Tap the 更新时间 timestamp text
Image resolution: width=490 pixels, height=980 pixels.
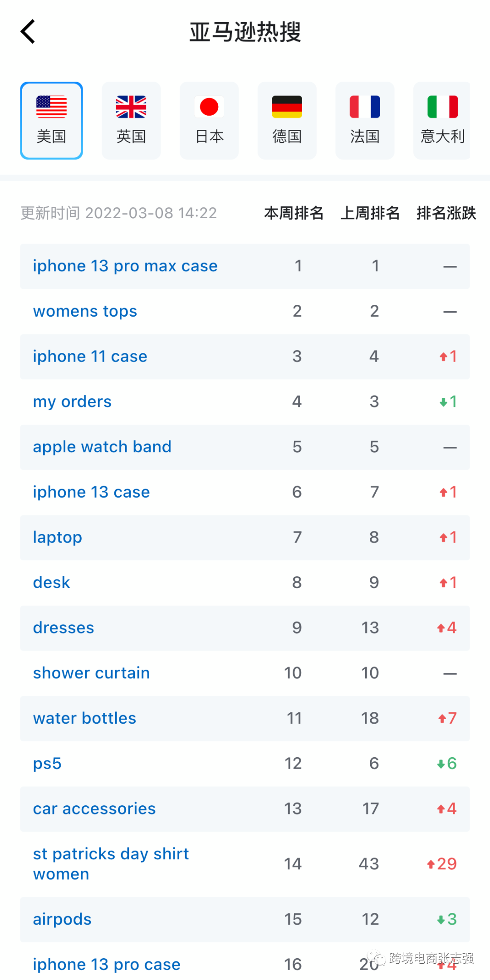(x=119, y=213)
